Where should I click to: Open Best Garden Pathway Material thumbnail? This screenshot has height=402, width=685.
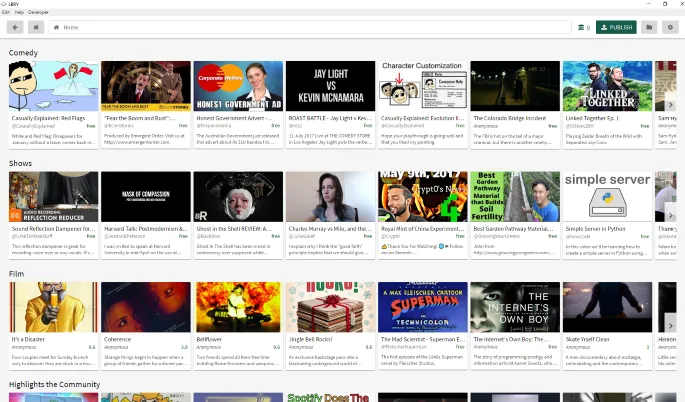515,197
